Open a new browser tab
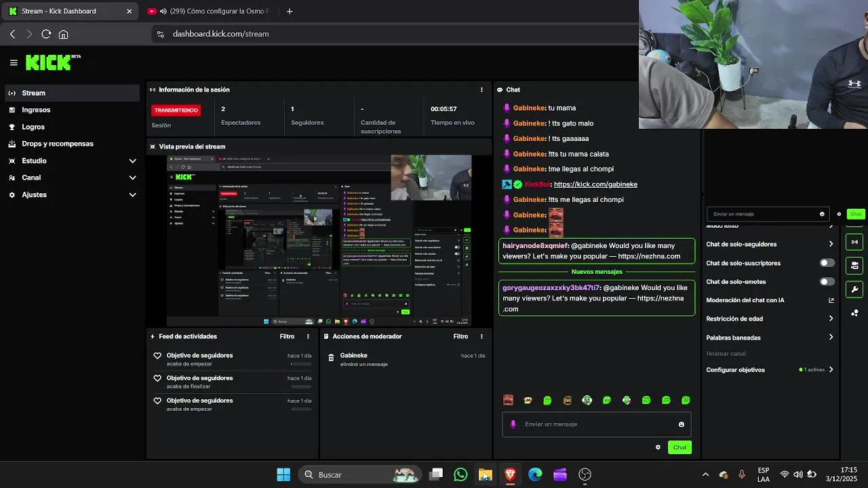 pyautogui.click(x=290, y=11)
